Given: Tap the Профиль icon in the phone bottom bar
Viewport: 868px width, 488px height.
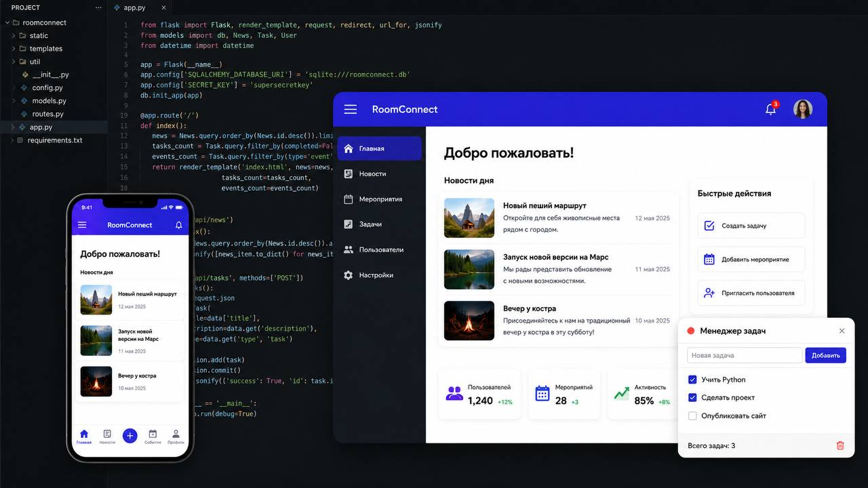Looking at the screenshot, I should (x=176, y=434).
